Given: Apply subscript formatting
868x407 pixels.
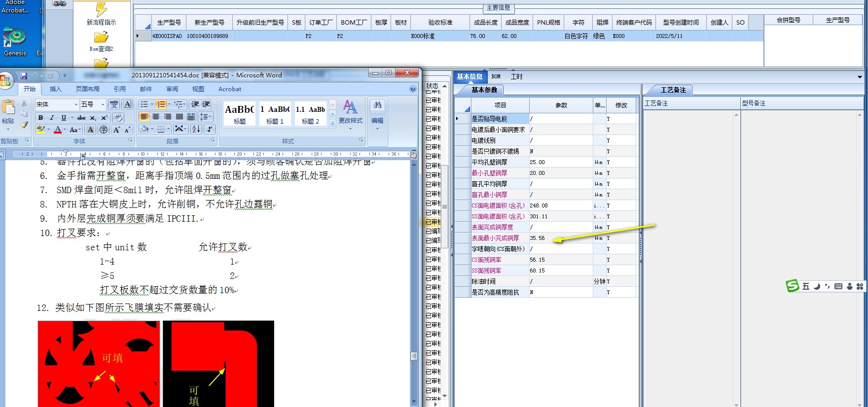Looking at the screenshot, I should point(93,118).
